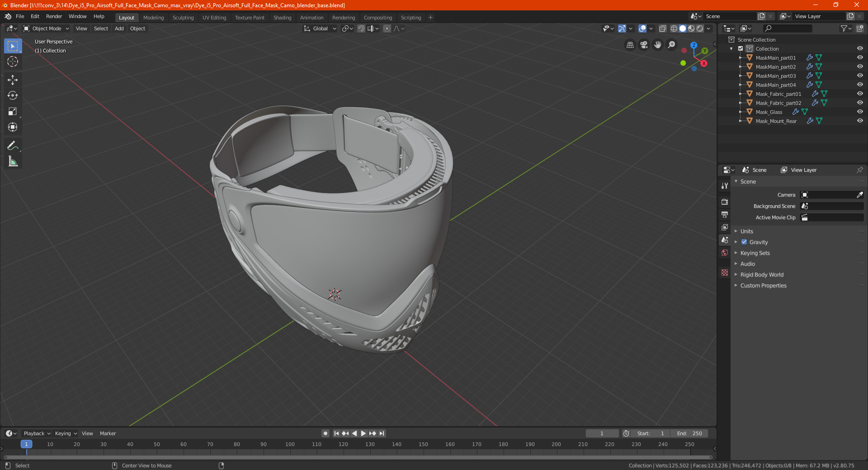Open the Output properties tab
This screenshot has height=470, width=868.
point(725,214)
